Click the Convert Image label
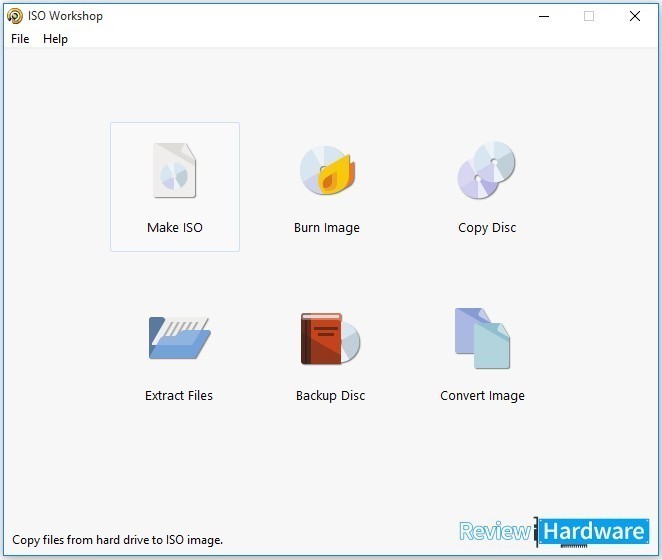662x560 pixels. (483, 396)
